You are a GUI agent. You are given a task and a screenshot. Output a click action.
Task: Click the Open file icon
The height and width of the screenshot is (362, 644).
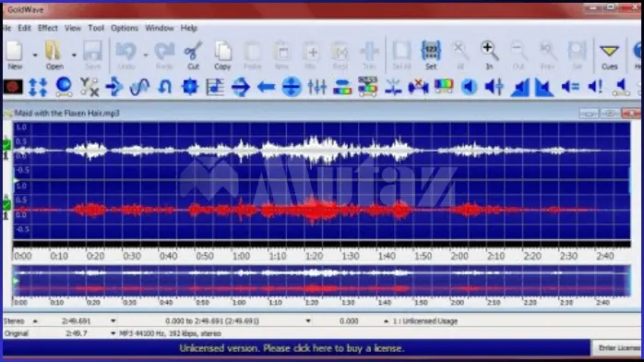(x=54, y=55)
